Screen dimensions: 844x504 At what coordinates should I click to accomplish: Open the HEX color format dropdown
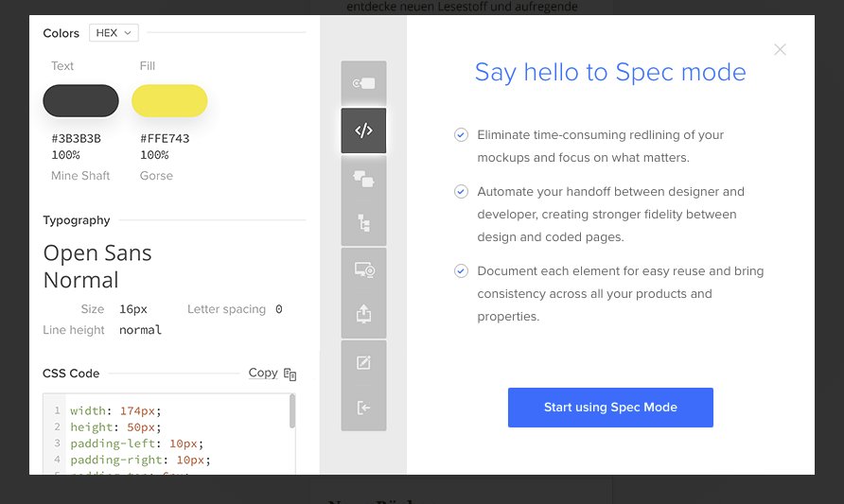(114, 33)
